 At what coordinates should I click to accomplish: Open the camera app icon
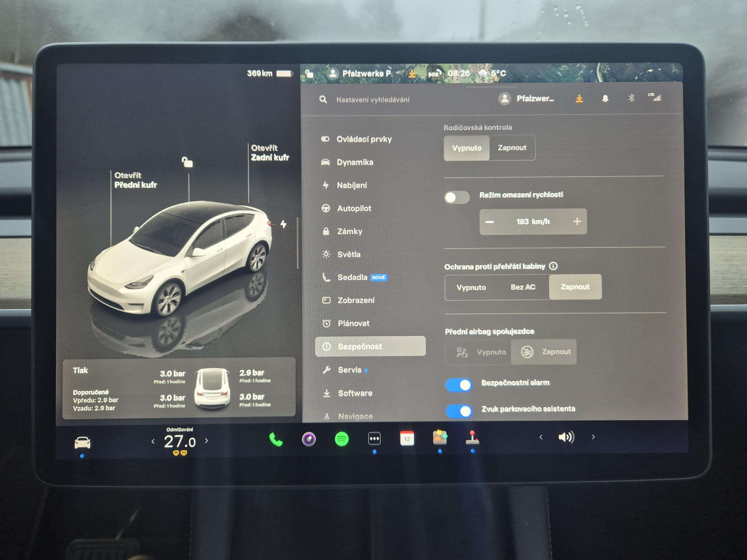(x=309, y=439)
